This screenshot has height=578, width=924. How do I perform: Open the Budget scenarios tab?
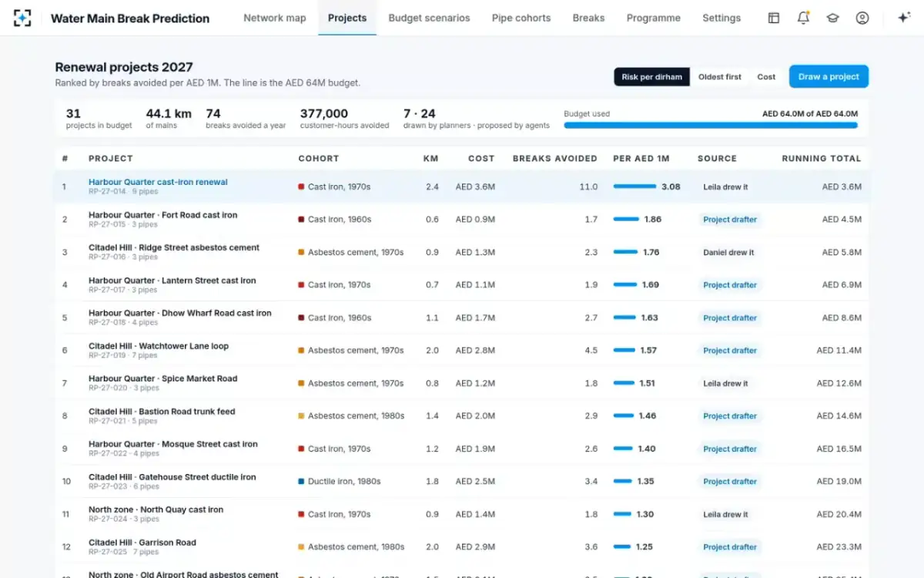pos(429,18)
